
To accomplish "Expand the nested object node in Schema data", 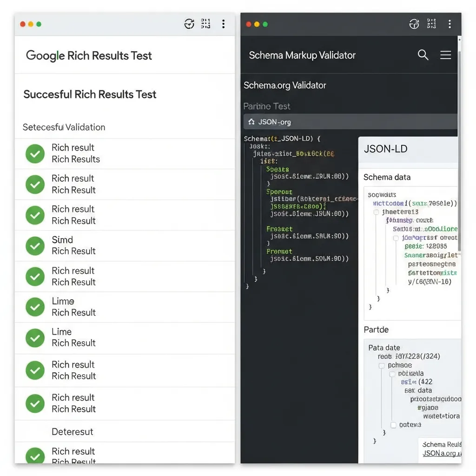I will click(396, 237).
